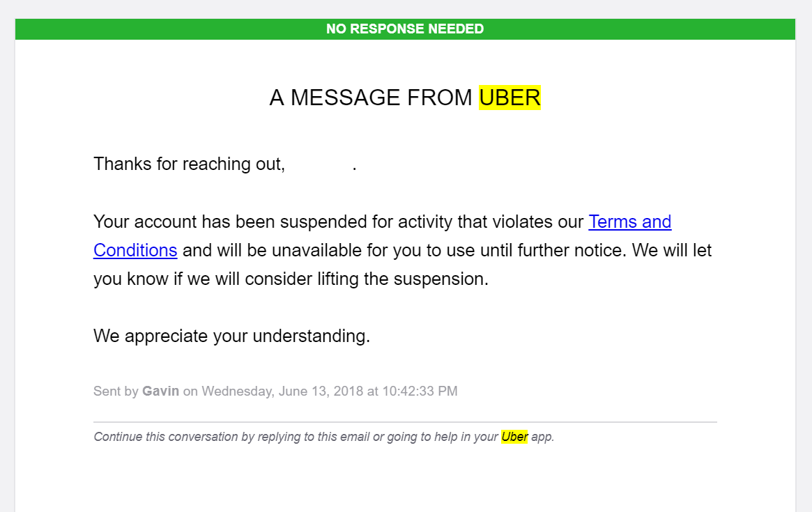Click "We appreciate your understanding." sentence
The width and height of the screenshot is (812, 512).
(231, 336)
